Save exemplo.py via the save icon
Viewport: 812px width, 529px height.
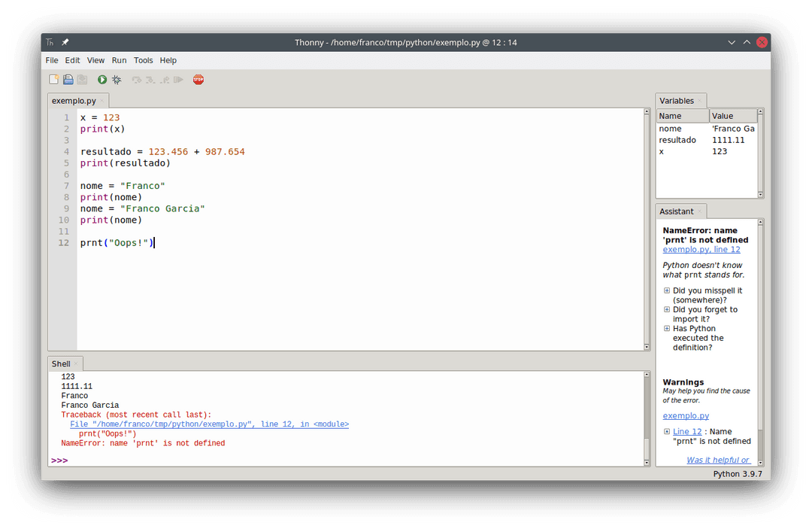82,79
